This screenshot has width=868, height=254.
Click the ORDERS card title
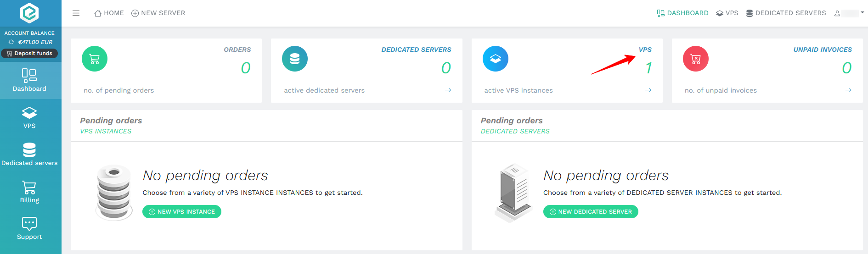click(237, 50)
